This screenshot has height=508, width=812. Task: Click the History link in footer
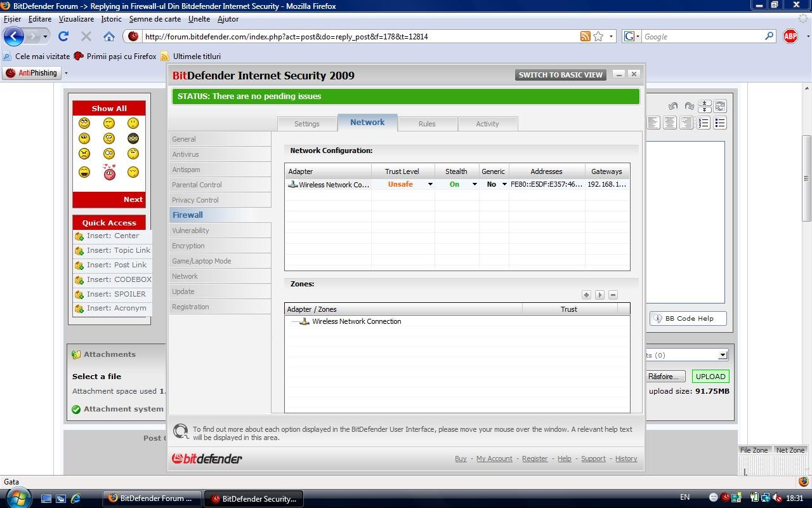pyautogui.click(x=626, y=458)
